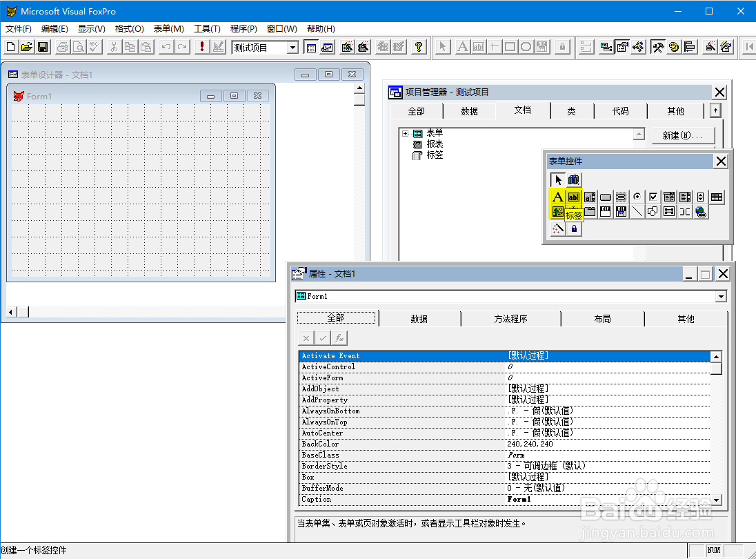The image size is (756, 559).
Task: Toggle the Form Controls toolbar (hammer icon)
Action: pyautogui.click(x=657, y=47)
